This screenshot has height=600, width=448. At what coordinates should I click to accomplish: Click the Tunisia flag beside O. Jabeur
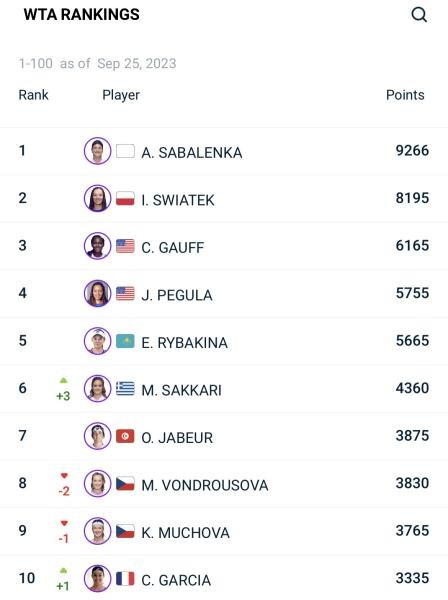point(125,436)
